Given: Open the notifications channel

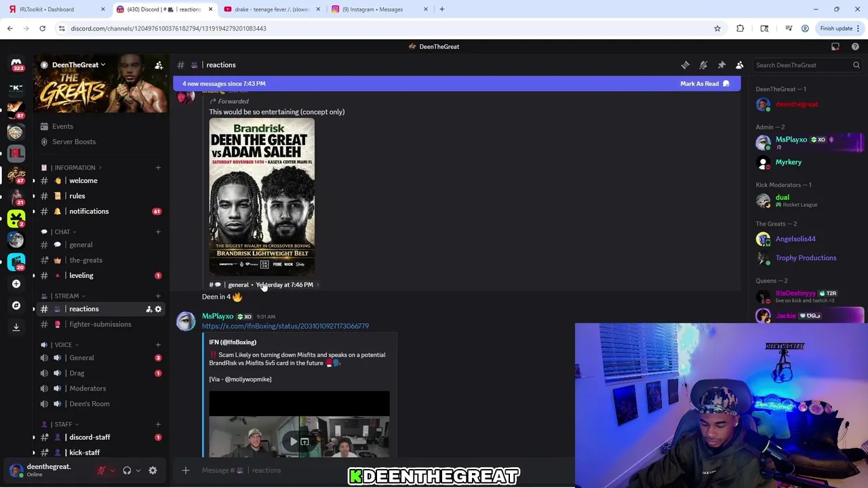Looking at the screenshot, I should (100, 211).
